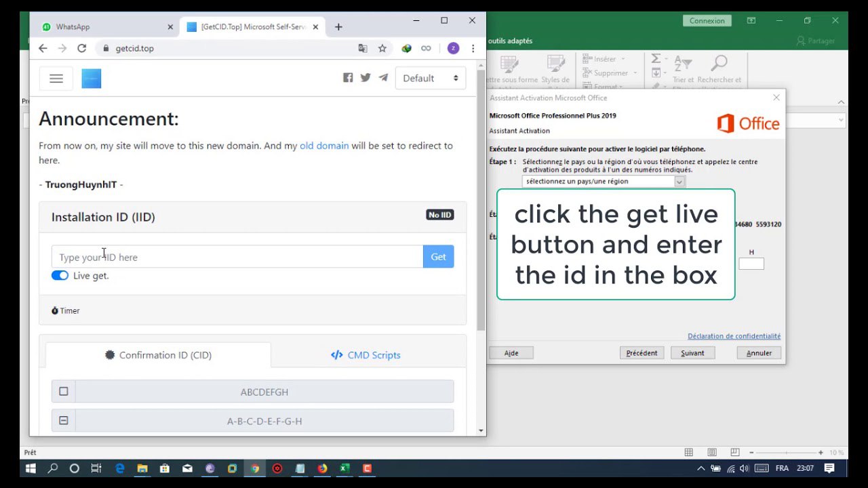Go back in Chrome browser
This screenshot has width=868, height=488.
pos(43,48)
